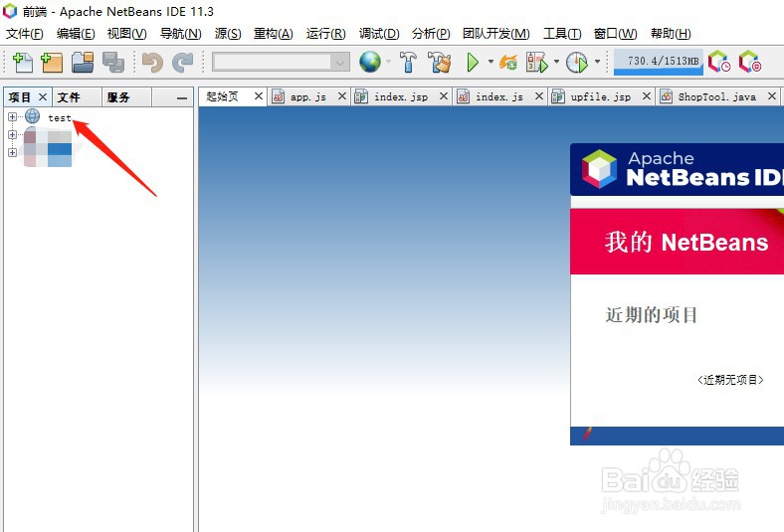Close the index.js tab
The width and height of the screenshot is (784, 532).
[x=539, y=95]
